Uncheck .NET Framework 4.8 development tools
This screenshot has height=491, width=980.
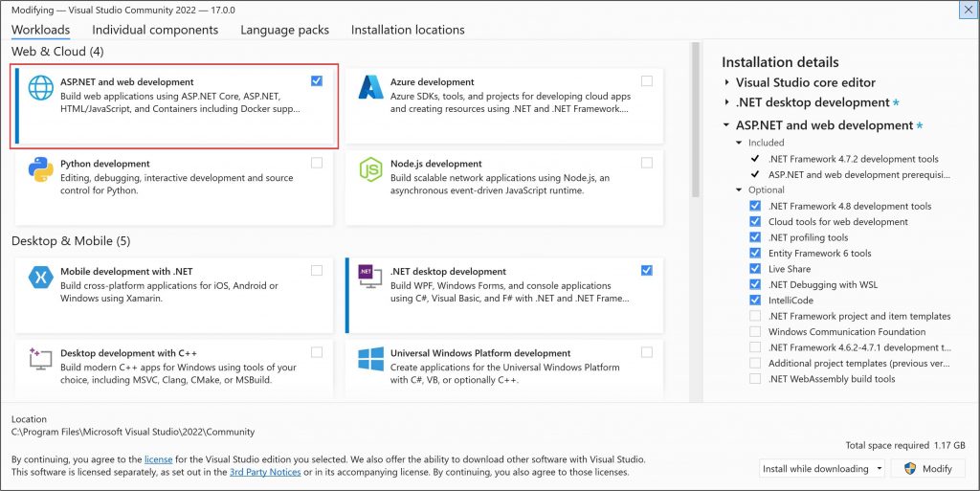(755, 206)
